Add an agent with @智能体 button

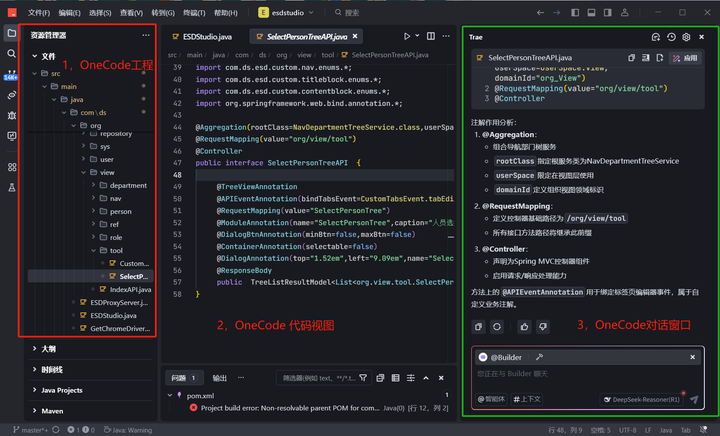(490, 400)
